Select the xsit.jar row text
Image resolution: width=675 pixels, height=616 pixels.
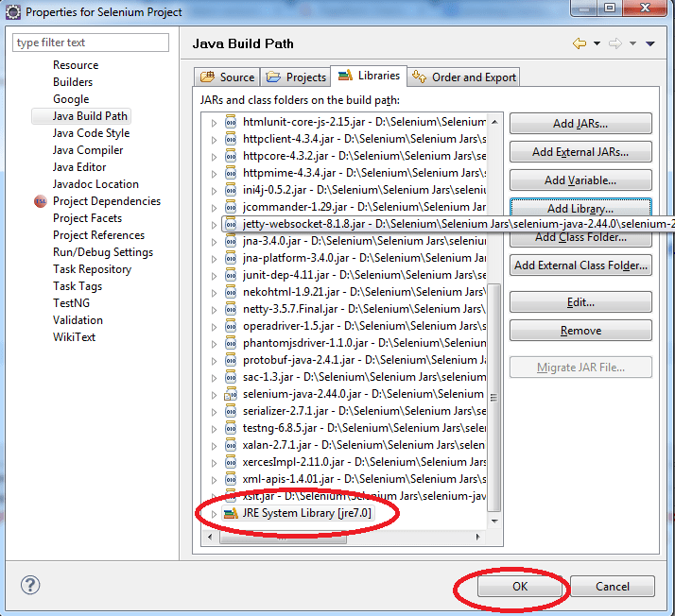pyautogui.click(x=364, y=496)
